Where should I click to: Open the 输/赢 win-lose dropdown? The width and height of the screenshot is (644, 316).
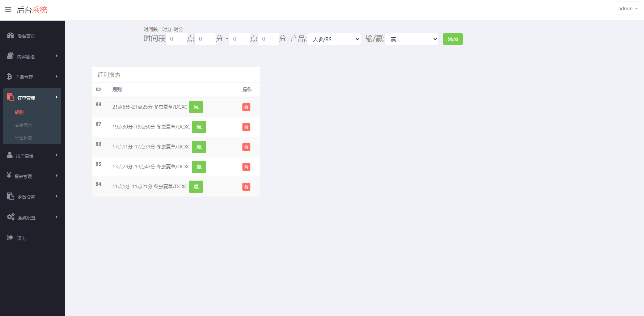pos(411,39)
